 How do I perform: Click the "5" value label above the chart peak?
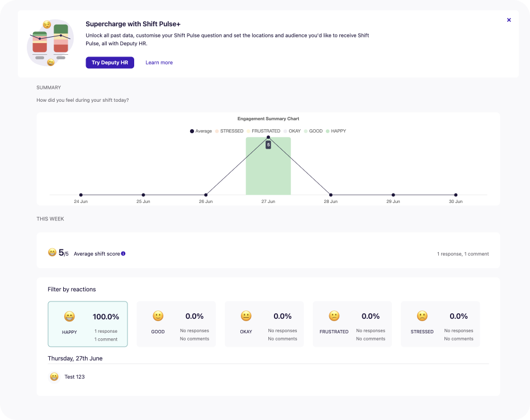[x=268, y=144]
